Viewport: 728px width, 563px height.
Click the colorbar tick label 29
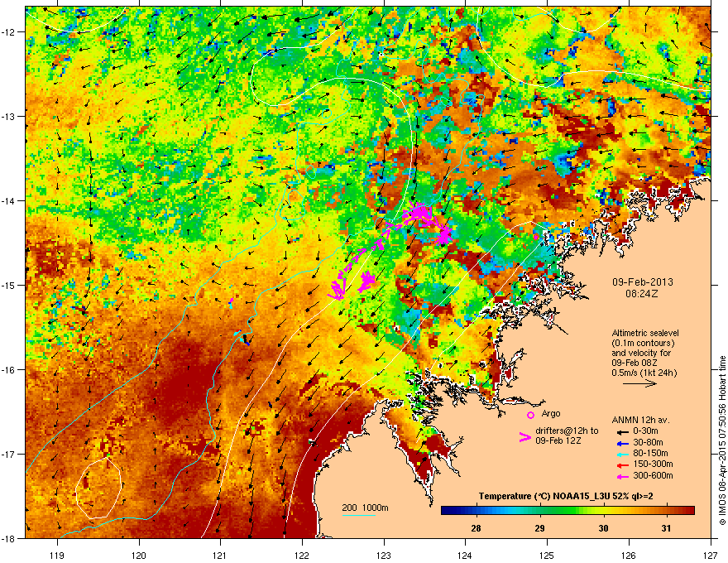(539, 528)
